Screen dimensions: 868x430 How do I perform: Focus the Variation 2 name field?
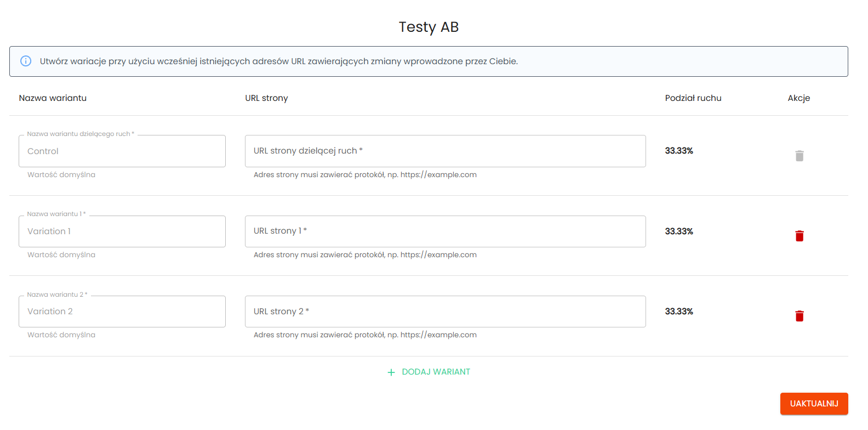point(122,312)
